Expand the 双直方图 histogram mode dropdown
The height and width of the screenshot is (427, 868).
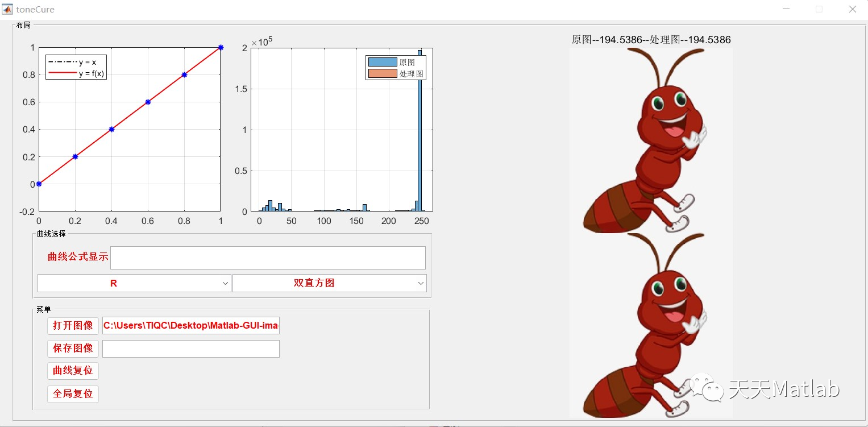(329, 283)
